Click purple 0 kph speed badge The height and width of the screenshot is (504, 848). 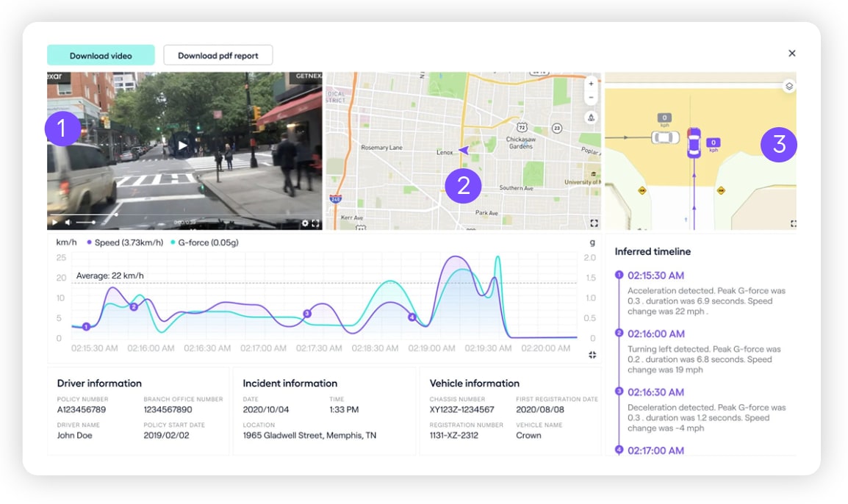(x=714, y=143)
